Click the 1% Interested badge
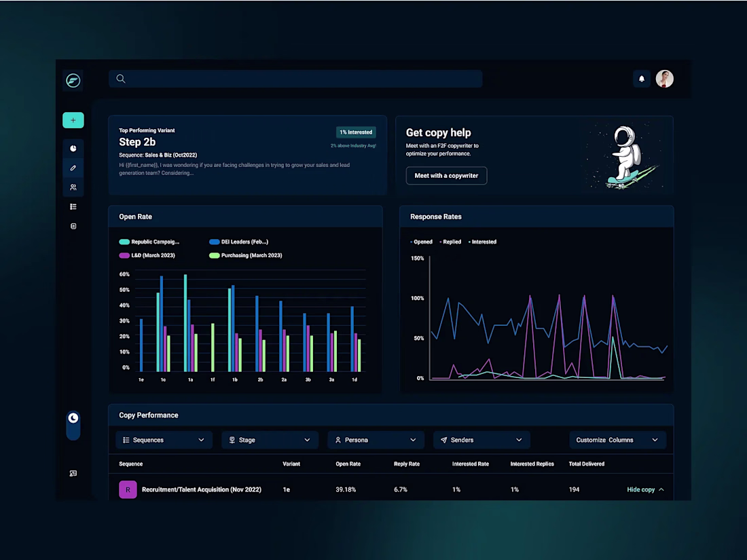This screenshot has width=747, height=560. click(x=356, y=132)
